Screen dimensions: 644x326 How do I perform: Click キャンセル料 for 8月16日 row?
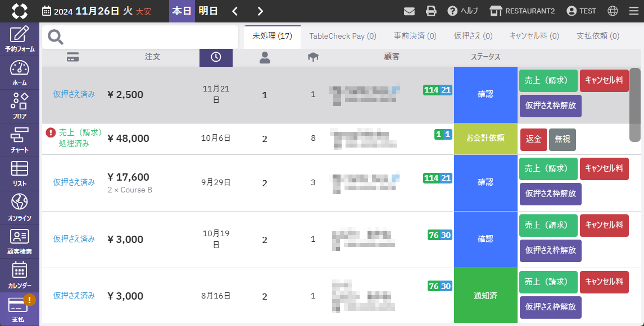click(604, 282)
